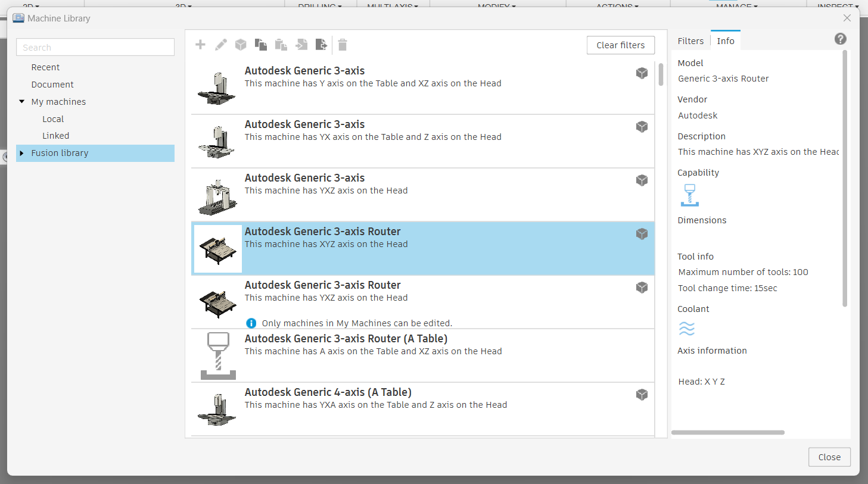The width and height of the screenshot is (868, 484).
Task: Click thumbnail of 4-axis (A Table) machine
Action: 217,410
